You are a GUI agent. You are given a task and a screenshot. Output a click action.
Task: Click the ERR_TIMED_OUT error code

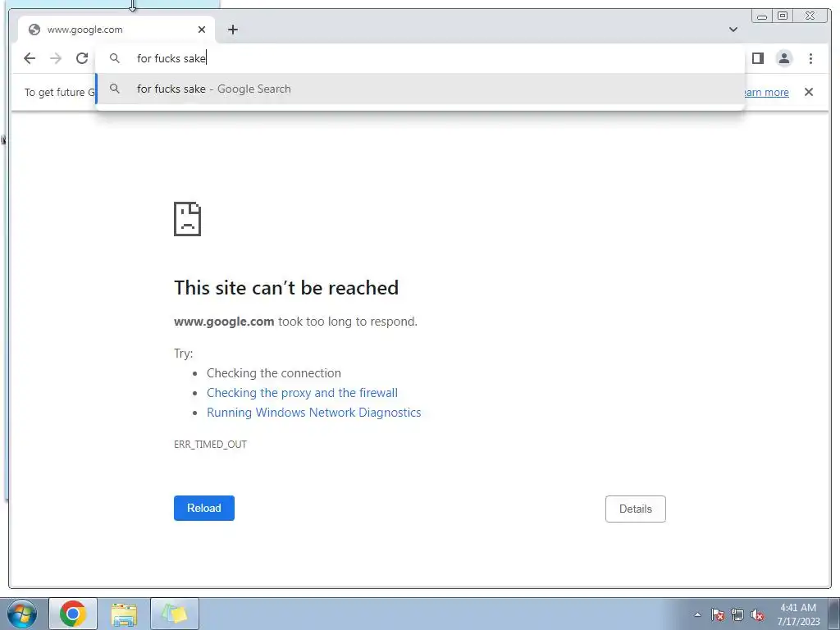pos(211,444)
